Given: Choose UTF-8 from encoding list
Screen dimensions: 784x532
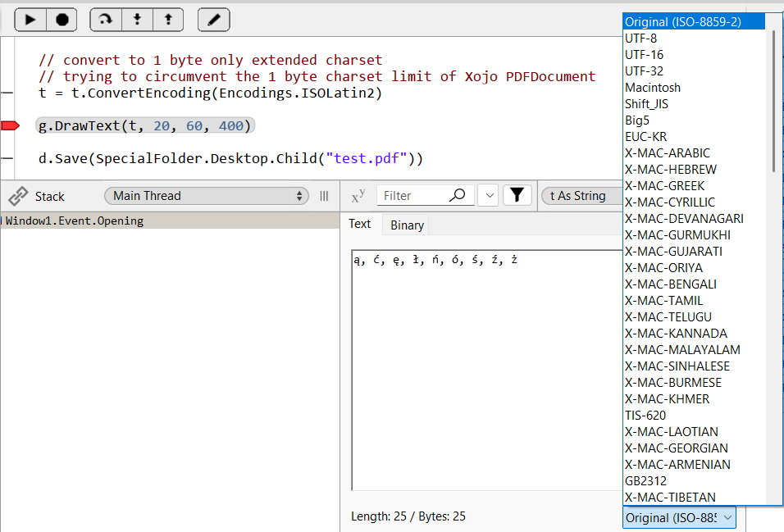Looking at the screenshot, I should coord(694,38).
